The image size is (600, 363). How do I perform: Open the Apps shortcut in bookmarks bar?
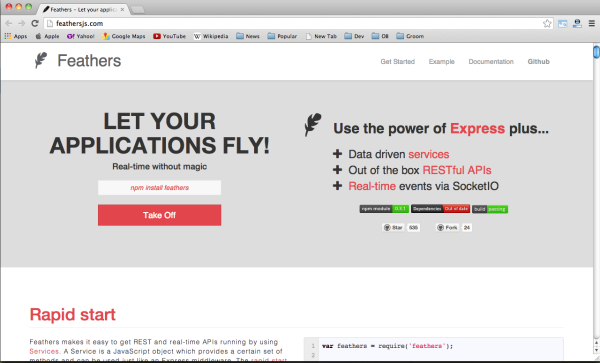pos(16,36)
